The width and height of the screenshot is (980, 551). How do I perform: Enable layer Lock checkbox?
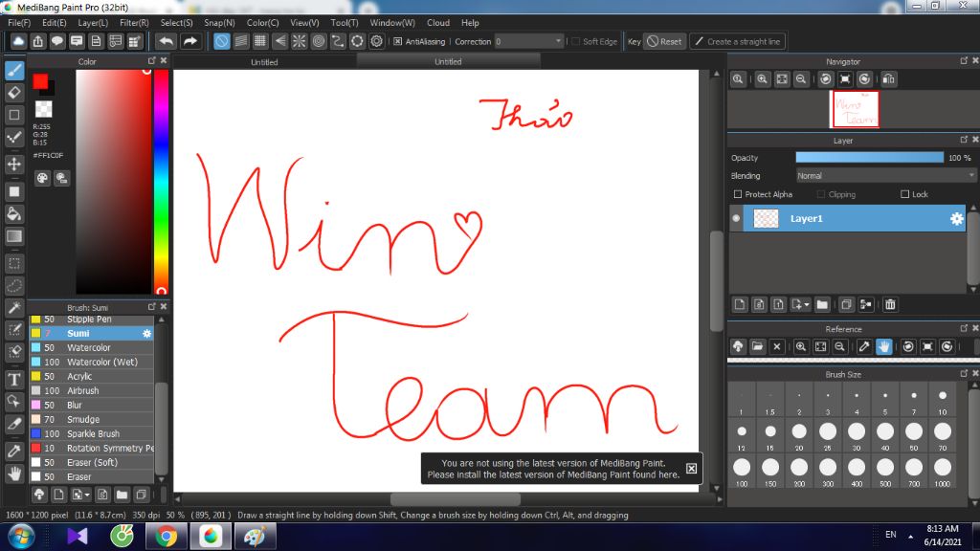coord(904,194)
